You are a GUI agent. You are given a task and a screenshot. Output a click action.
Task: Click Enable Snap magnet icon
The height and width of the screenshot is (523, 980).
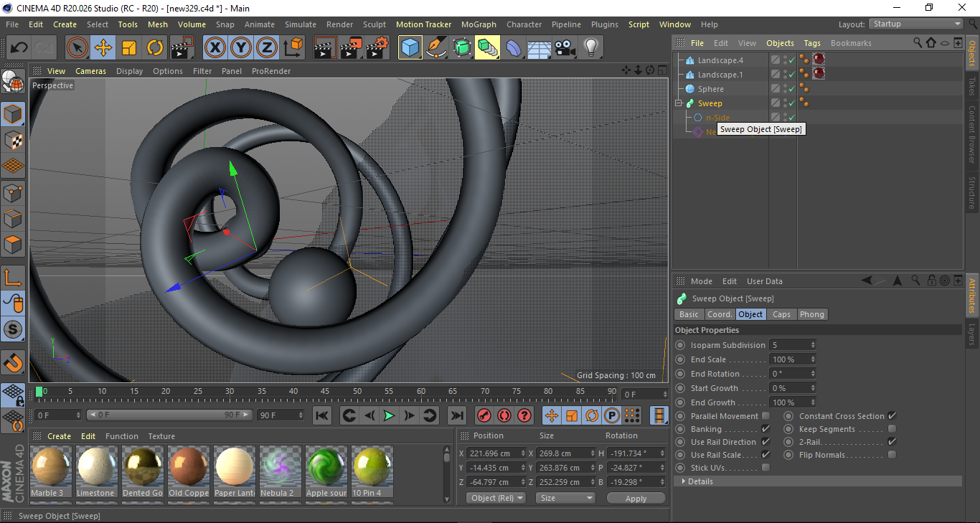[13, 362]
